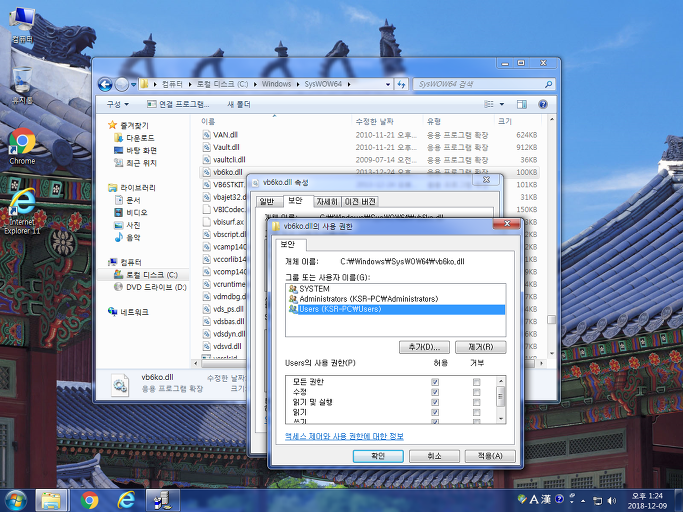Open the 구성 dropdown menu

[x=118, y=104]
